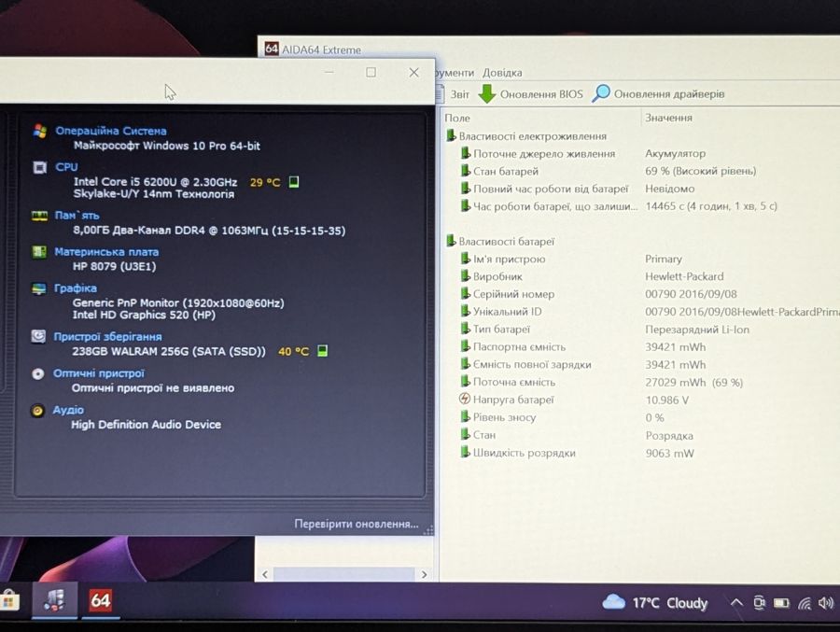Screen dimensions: 840x632
Task: Click the left arrow of horizontal scrollbar
Action: tap(265, 574)
